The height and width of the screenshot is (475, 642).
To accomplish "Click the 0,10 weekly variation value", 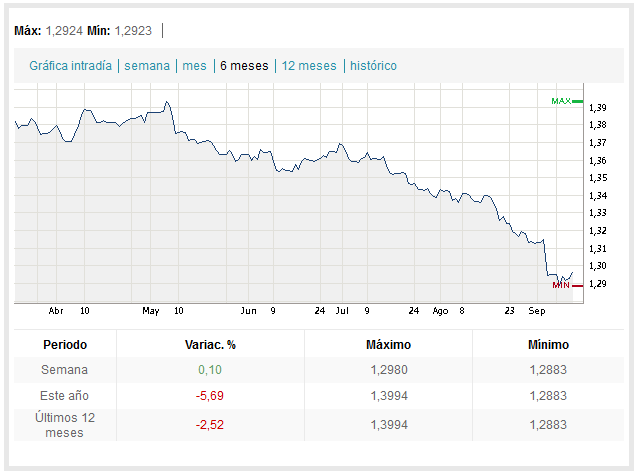I will click(211, 371).
